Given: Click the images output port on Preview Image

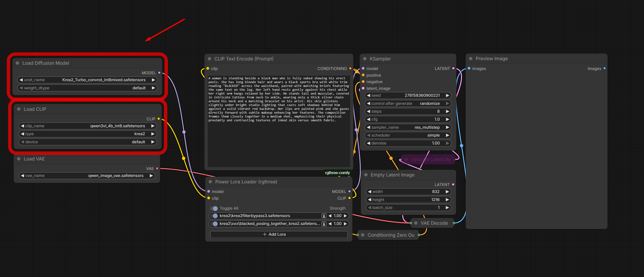Looking at the screenshot, I should [x=605, y=69].
